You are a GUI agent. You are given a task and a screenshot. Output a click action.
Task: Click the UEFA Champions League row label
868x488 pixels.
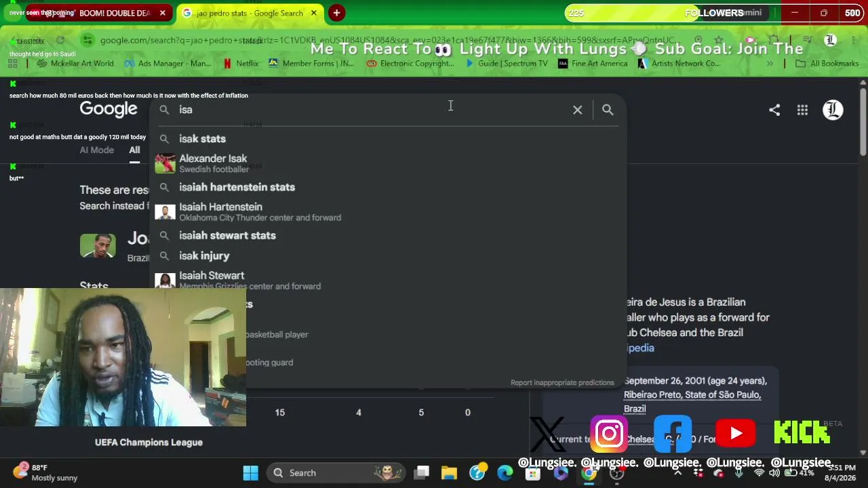point(149,443)
